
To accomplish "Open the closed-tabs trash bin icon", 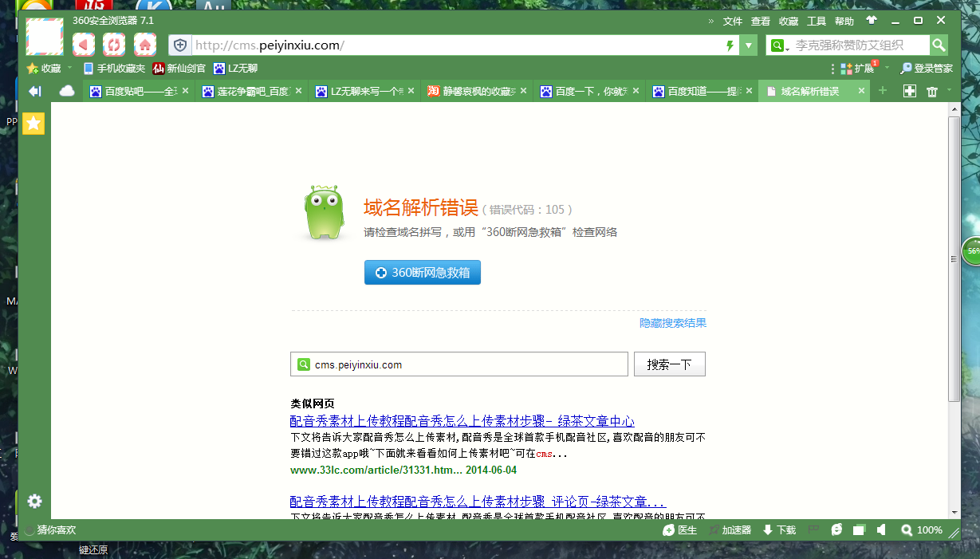I will (931, 92).
